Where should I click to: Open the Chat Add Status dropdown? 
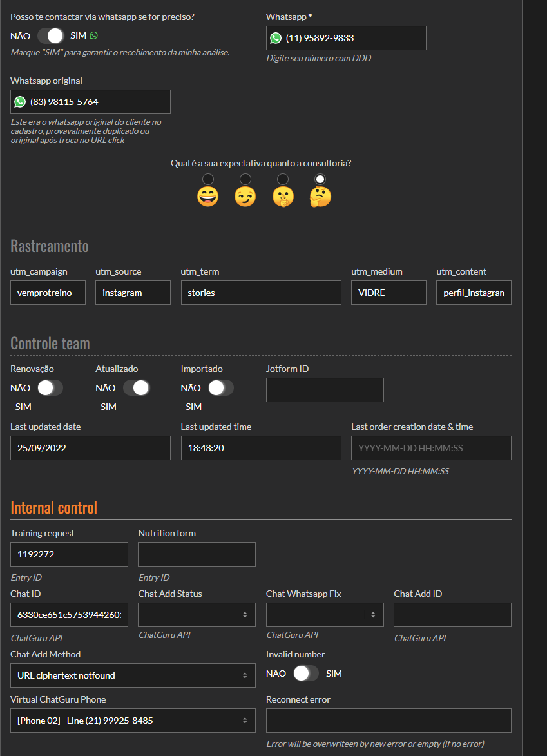tap(197, 615)
